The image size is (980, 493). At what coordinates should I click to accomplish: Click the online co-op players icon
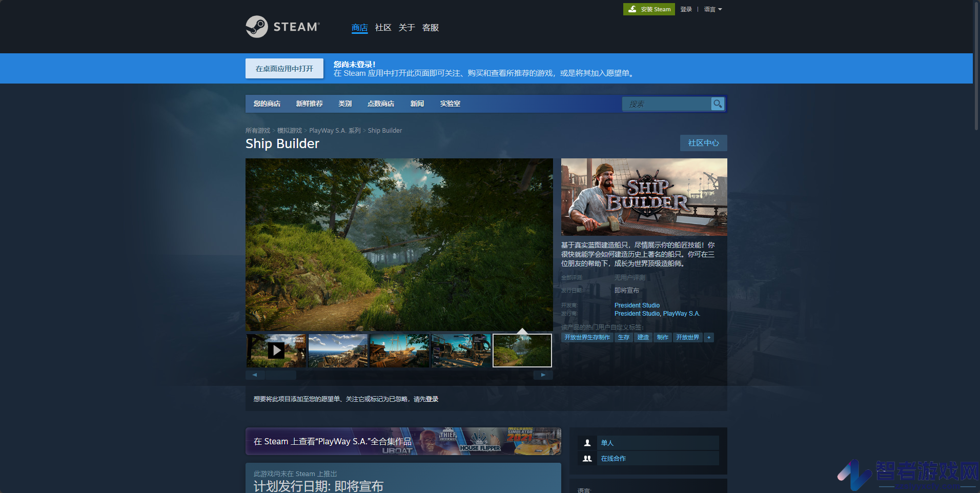(x=587, y=459)
